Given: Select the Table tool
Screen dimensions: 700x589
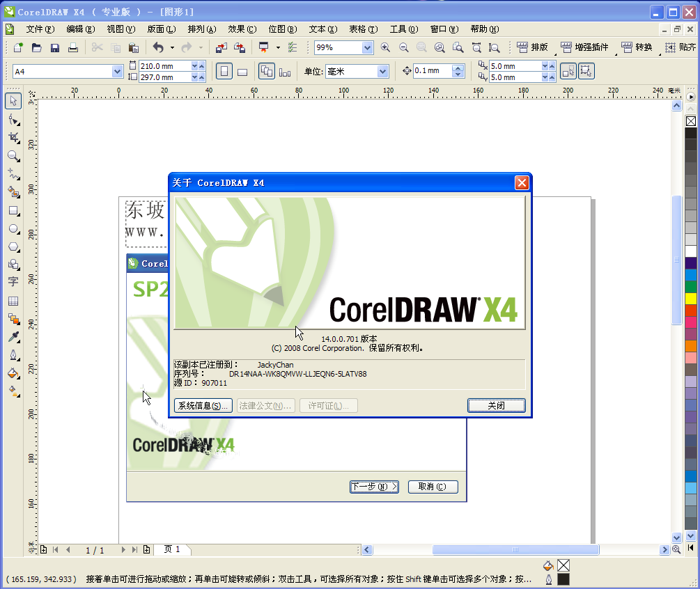Looking at the screenshot, I should pyautogui.click(x=13, y=301).
